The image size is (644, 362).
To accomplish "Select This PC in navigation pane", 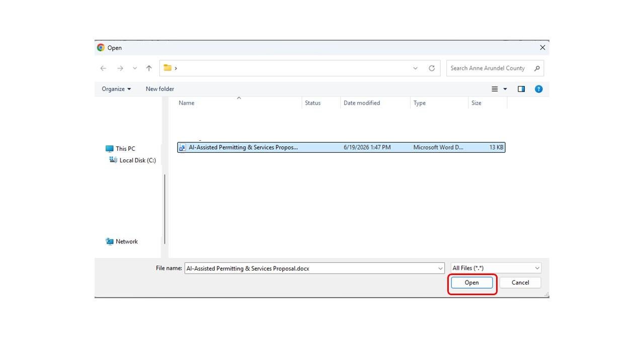I will 121,149.
